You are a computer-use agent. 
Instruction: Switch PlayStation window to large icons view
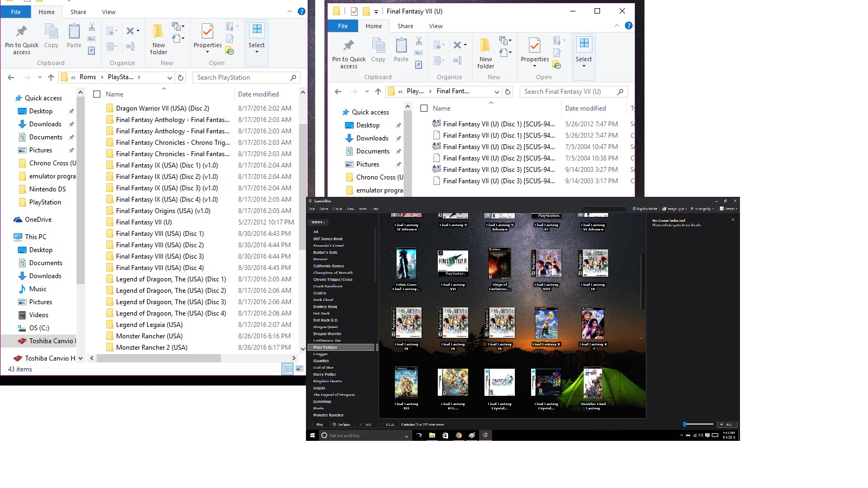[x=299, y=369]
